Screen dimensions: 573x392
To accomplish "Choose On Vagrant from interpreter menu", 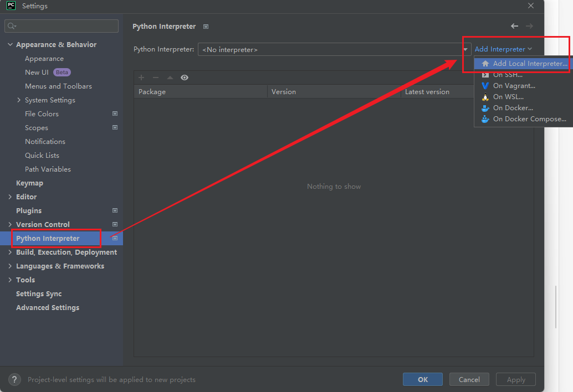I will [523, 86].
